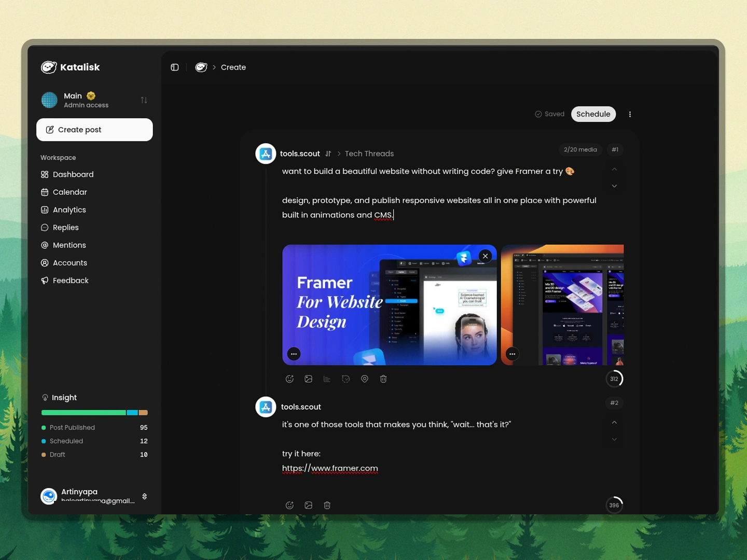Viewport: 747px width, 560px height.
Task: Add an emoji to post #2
Action: coord(289,506)
